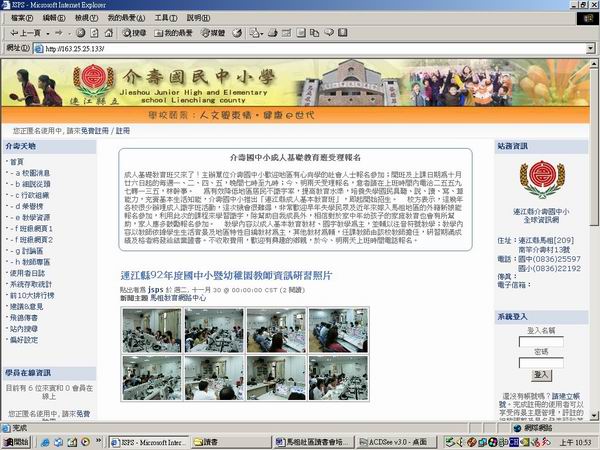Open the 站內搜尋 sidebar link
The height and width of the screenshot is (450, 600).
tap(24, 329)
